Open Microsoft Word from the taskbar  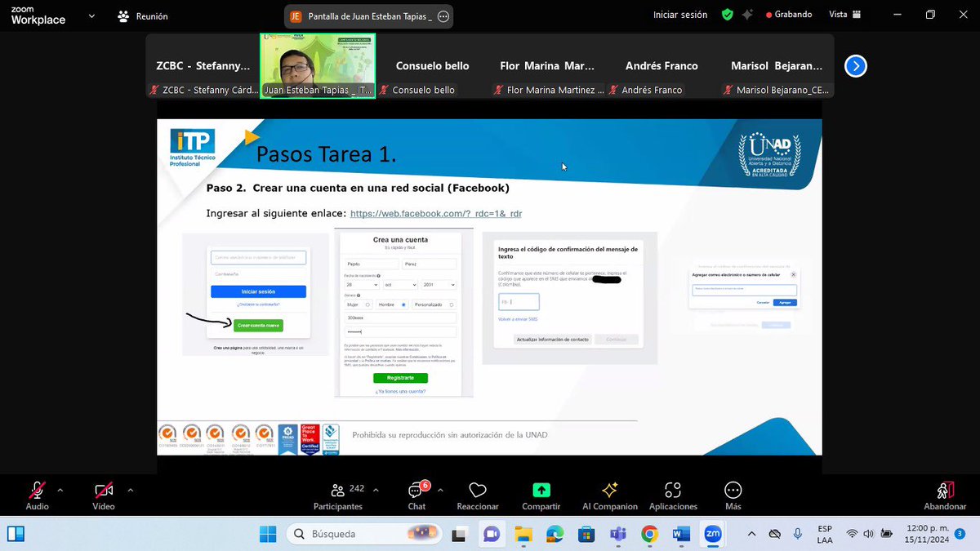[681, 534]
